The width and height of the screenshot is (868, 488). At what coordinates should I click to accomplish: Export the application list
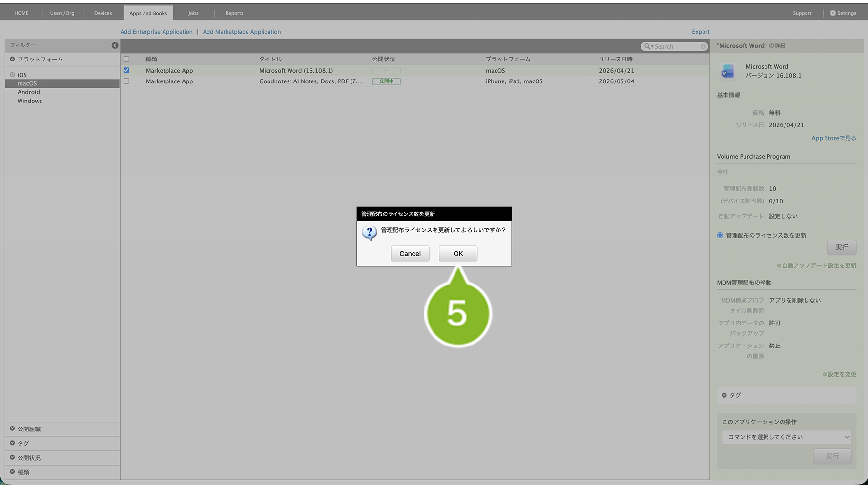pos(701,32)
